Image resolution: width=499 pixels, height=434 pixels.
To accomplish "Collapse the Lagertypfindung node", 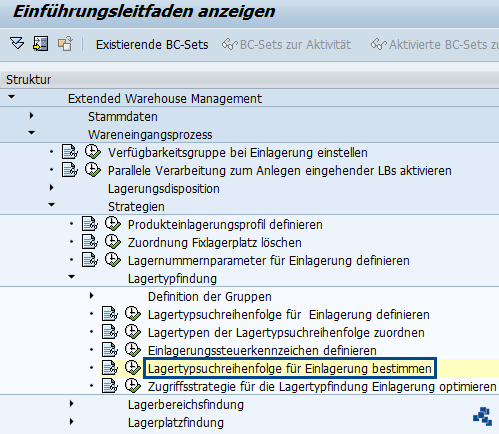I will [72, 277].
